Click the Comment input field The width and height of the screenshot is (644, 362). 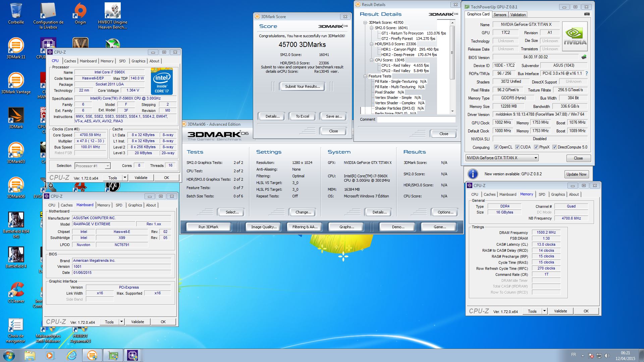click(416, 120)
